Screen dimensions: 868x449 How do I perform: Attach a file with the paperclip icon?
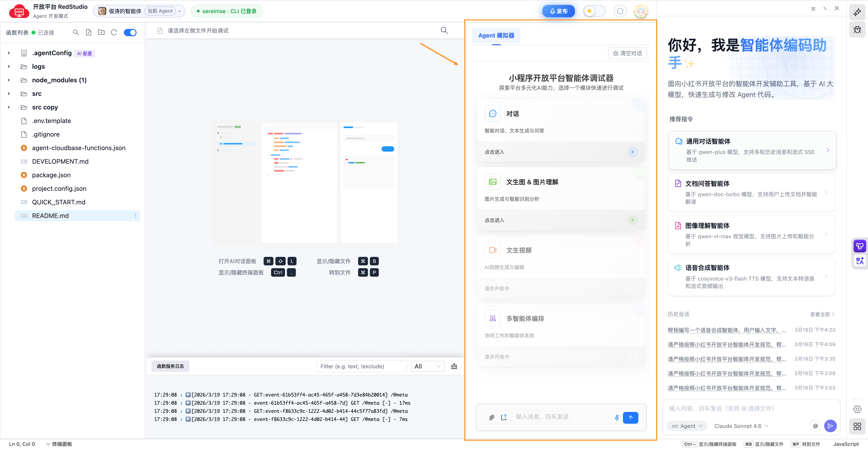[x=492, y=418]
